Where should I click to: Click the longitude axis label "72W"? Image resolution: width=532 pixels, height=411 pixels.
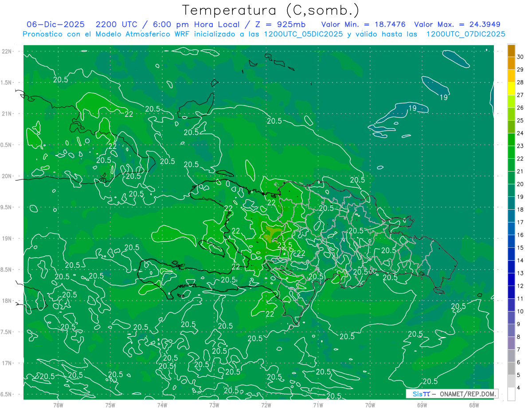point(266,405)
